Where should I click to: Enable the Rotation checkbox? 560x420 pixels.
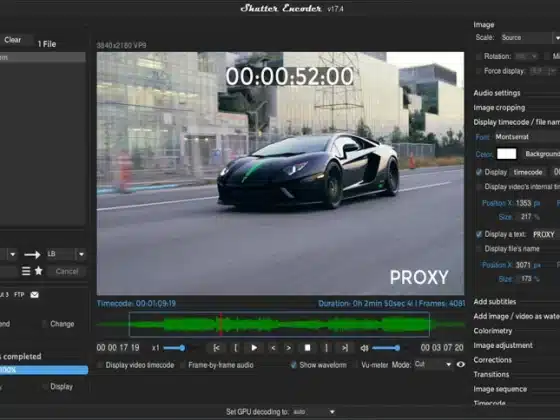pos(479,56)
